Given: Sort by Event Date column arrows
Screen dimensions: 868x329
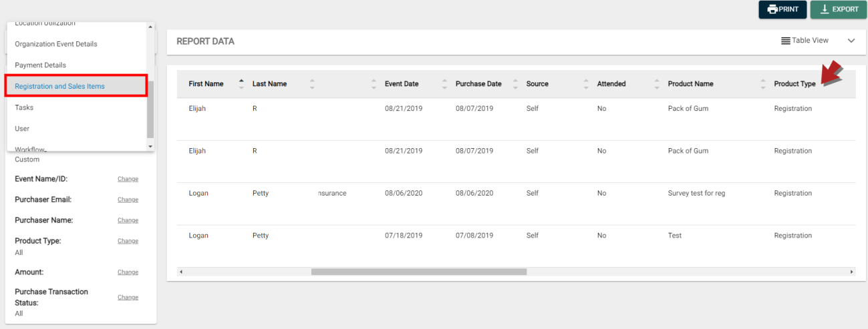Looking at the screenshot, I should (444, 84).
